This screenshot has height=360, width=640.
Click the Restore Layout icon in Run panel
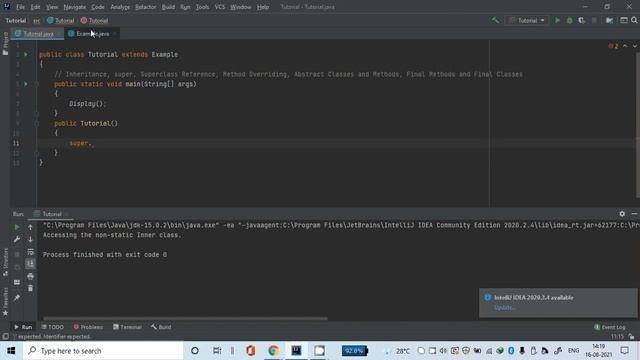(17, 282)
